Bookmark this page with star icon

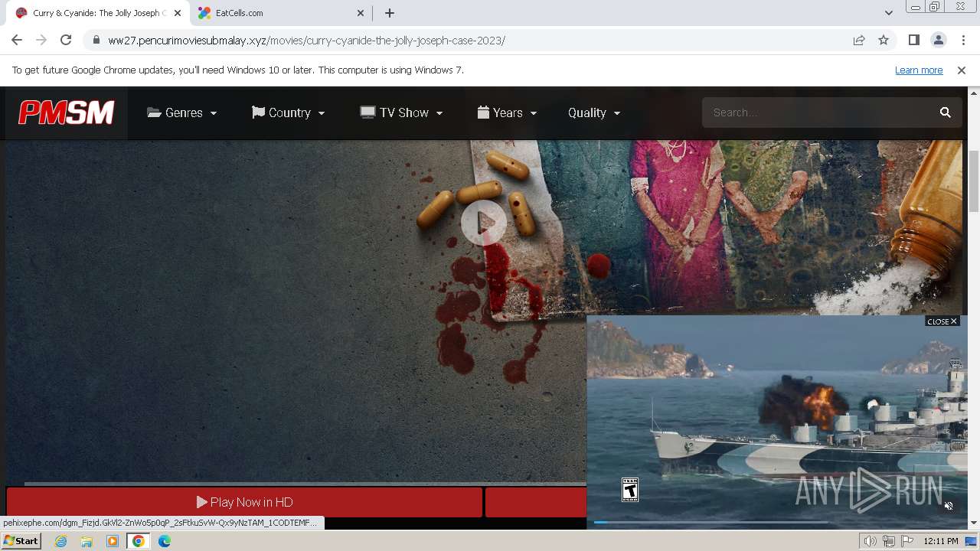(x=884, y=40)
